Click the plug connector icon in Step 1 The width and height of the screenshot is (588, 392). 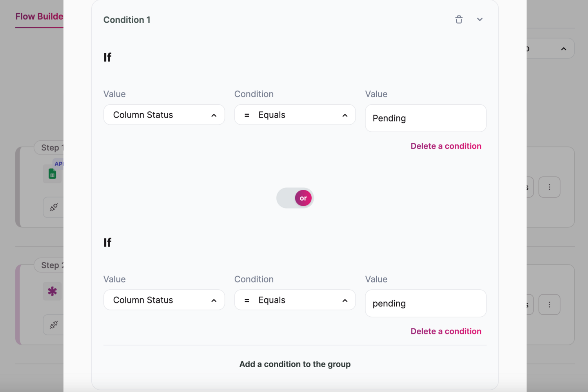point(54,207)
